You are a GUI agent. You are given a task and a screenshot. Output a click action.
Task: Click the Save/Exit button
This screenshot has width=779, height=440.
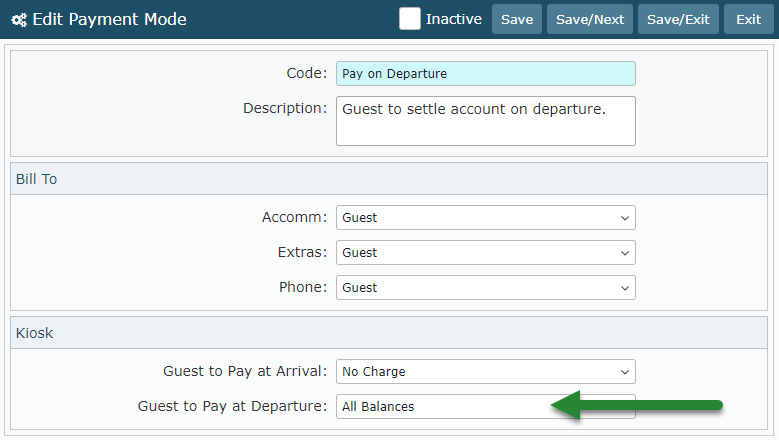pyautogui.click(x=678, y=19)
